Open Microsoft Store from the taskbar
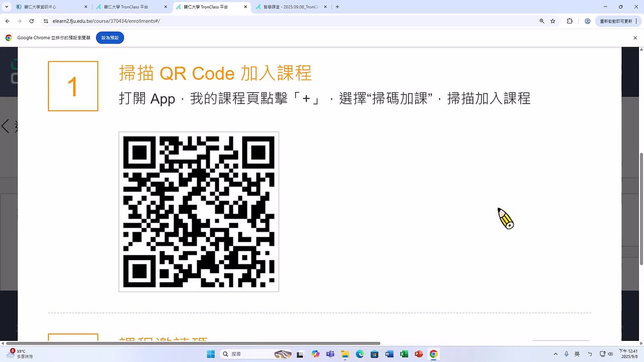This screenshot has height=362, width=644. coord(374,354)
